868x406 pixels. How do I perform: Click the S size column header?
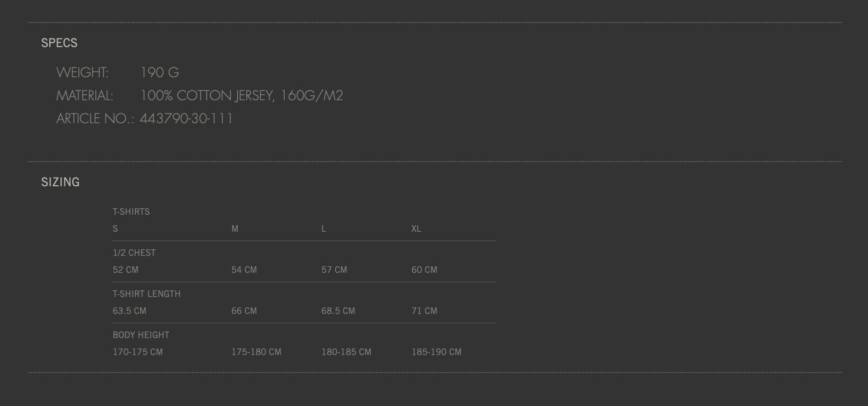115,228
